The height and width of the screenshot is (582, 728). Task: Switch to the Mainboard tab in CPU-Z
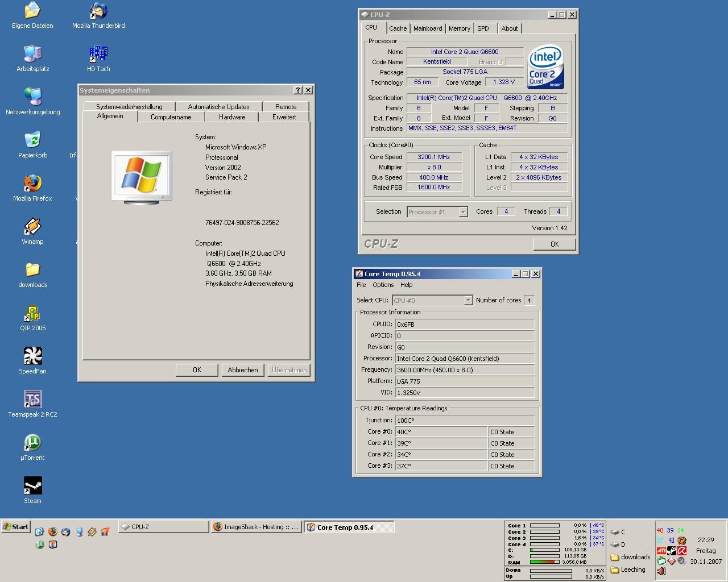[428, 28]
